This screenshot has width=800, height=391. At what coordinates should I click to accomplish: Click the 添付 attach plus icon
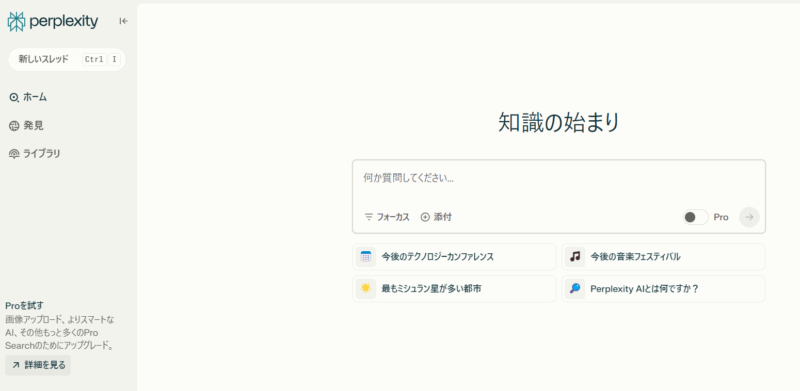pos(425,217)
